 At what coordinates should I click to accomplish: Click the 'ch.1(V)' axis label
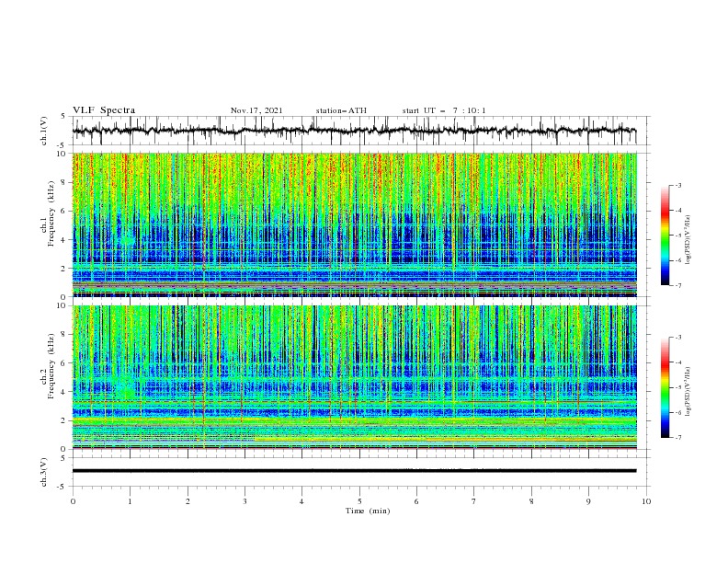point(44,131)
